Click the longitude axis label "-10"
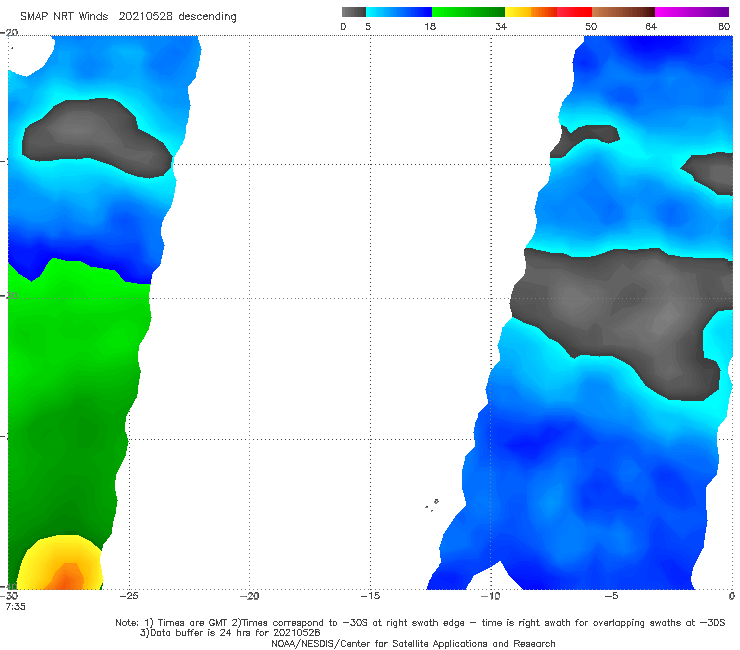This screenshot has width=740, height=650. [491, 596]
